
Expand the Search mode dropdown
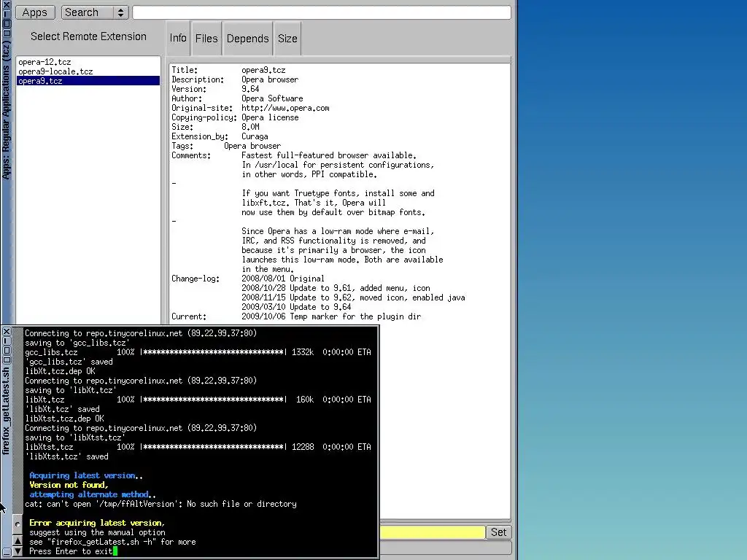pyautogui.click(x=94, y=12)
